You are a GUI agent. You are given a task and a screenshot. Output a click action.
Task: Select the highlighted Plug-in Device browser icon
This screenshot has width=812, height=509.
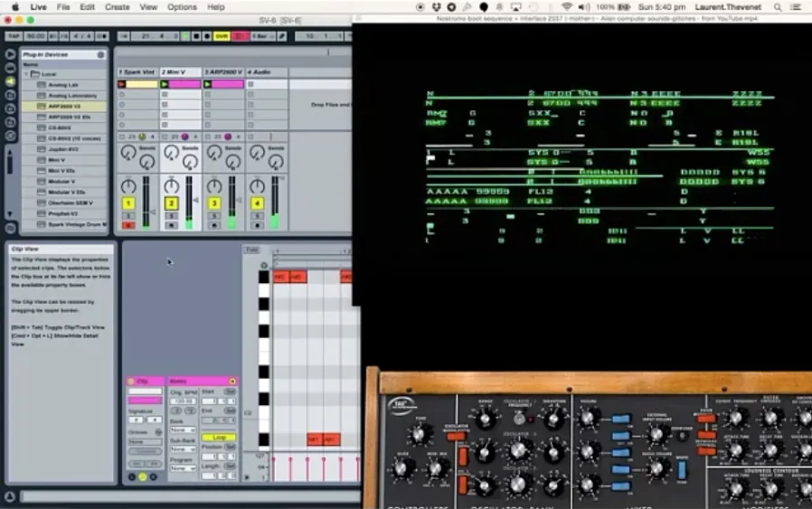pos(10,81)
